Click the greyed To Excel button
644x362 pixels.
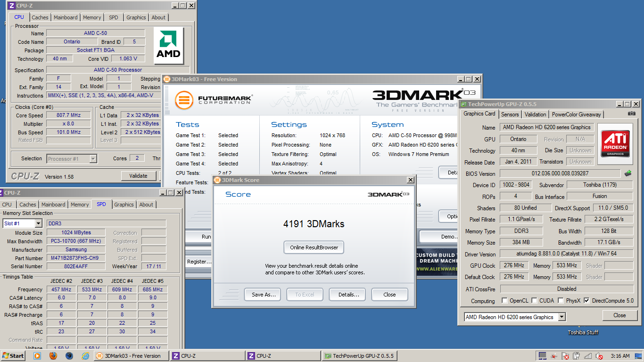(x=305, y=295)
